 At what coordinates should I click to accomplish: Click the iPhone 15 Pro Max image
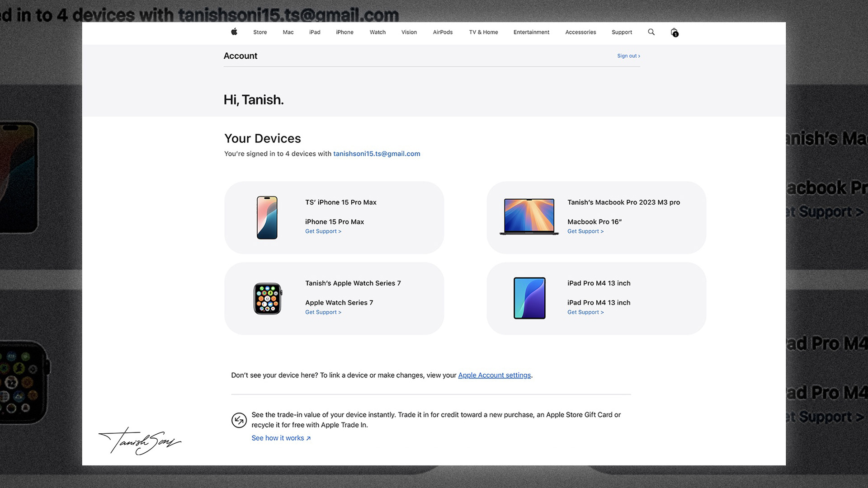[267, 217]
